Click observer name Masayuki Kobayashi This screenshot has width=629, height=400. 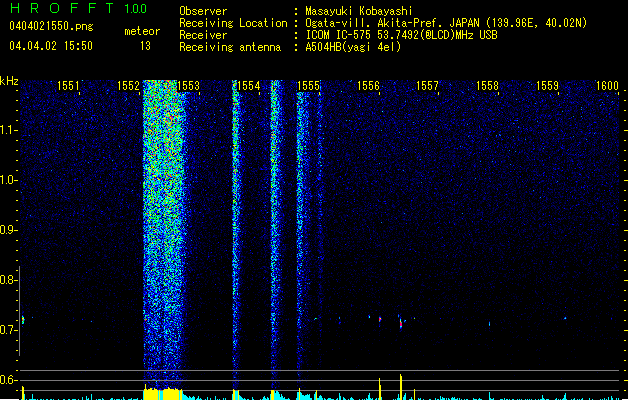pyautogui.click(x=359, y=11)
